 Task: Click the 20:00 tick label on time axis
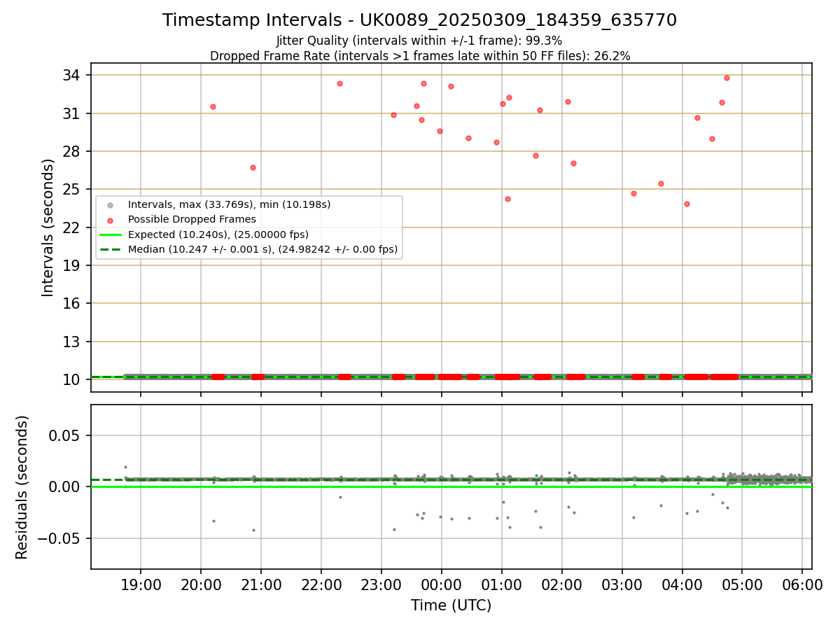(x=201, y=584)
